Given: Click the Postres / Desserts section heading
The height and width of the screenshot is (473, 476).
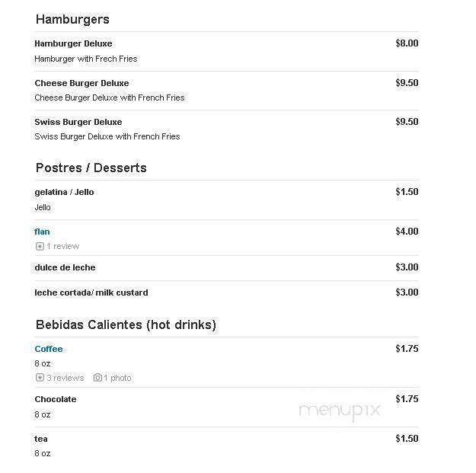Looking at the screenshot, I should point(91,168).
